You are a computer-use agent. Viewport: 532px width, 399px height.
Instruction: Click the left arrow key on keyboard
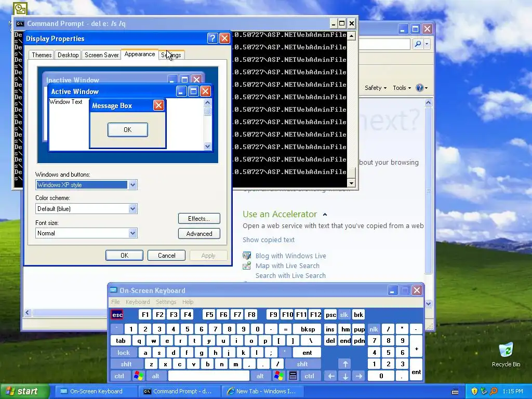[x=331, y=376]
